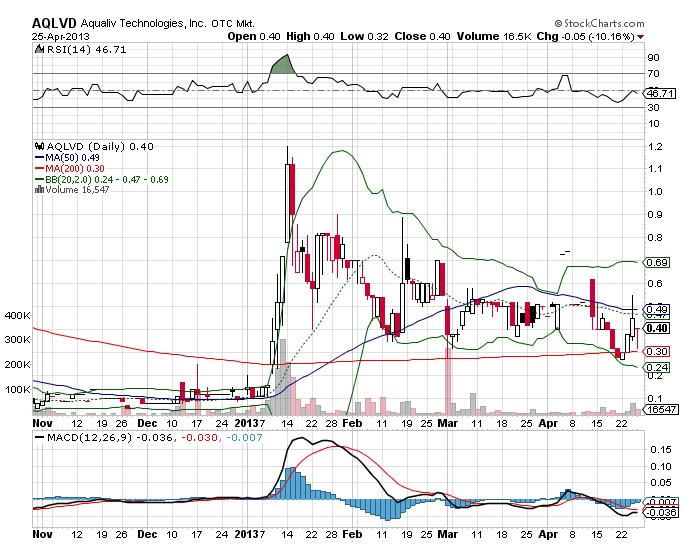Click the volume bars icon in the legend
692x553 pixels.
click(39, 189)
